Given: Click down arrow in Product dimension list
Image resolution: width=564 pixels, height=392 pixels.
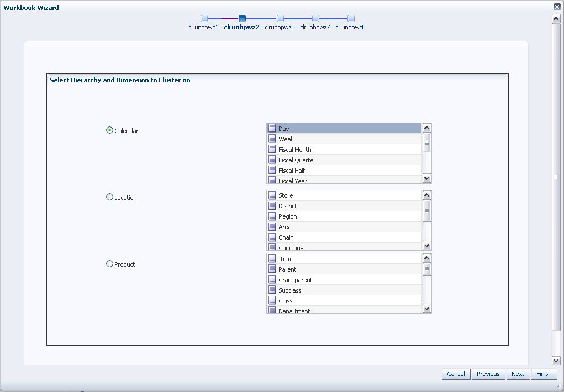Looking at the screenshot, I should coord(426,308).
